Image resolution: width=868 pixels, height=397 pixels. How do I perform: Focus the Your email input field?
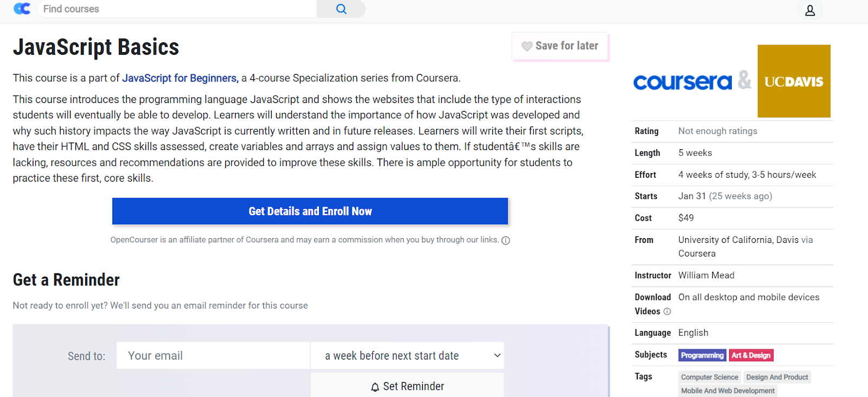tap(213, 356)
